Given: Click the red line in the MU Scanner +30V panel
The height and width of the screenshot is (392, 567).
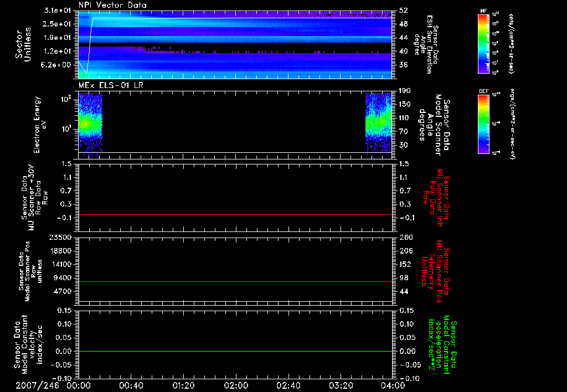Looking at the screenshot, I should click(x=235, y=214).
